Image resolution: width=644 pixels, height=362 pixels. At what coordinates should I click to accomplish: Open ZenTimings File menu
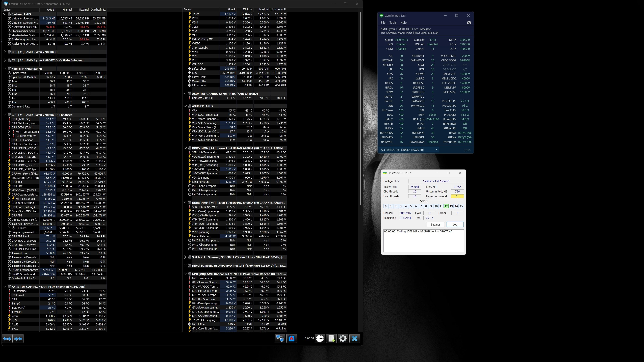[383, 23]
